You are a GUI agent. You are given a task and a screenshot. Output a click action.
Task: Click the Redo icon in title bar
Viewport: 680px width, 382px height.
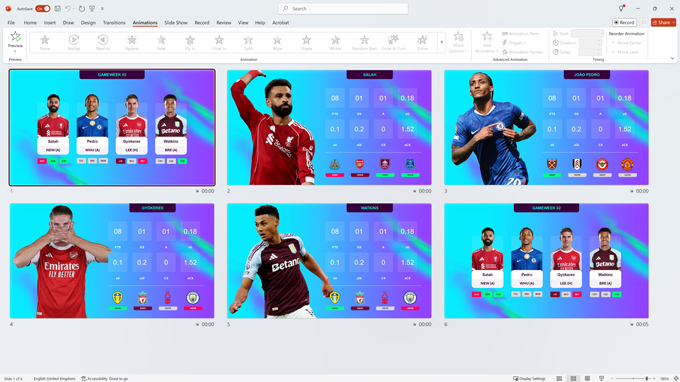(x=82, y=9)
